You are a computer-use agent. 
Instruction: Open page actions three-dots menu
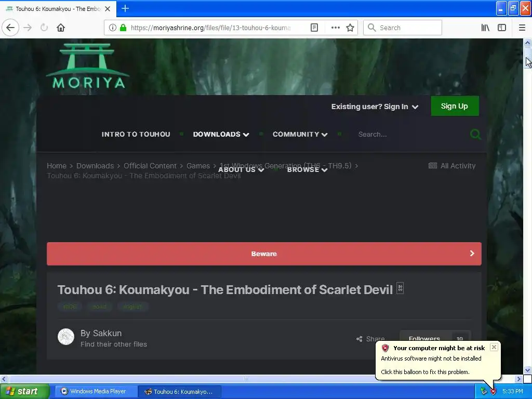point(335,28)
